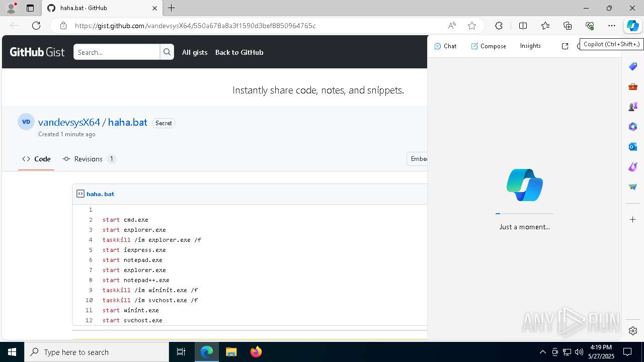
Task: Open Settings and more ellipsis menu
Action: click(612, 26)
